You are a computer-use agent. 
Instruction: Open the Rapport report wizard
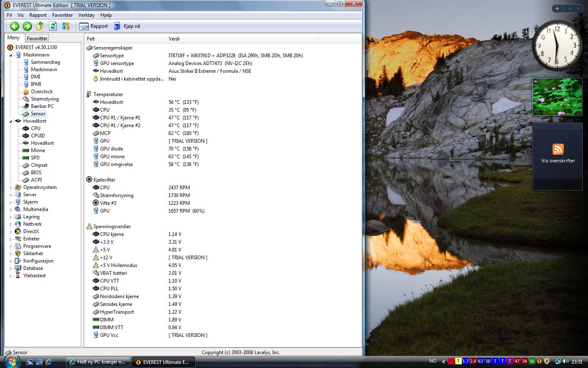[94, 26]
